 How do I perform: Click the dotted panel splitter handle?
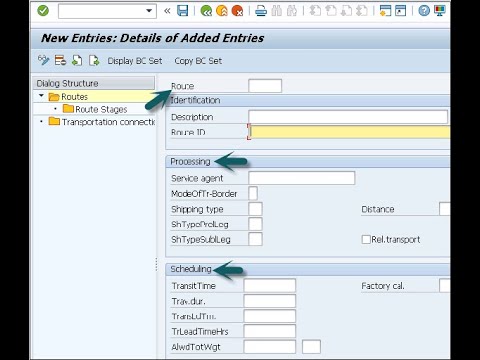[x=156, y=264]
